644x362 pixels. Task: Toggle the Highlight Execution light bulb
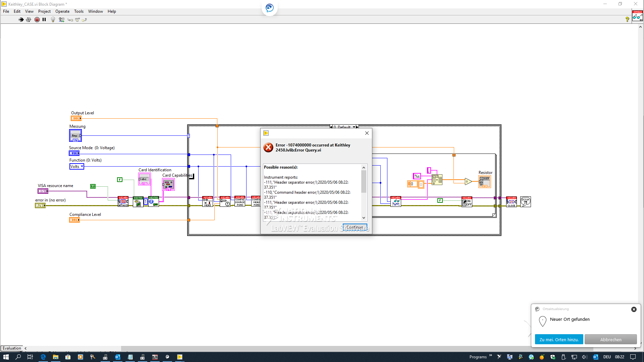[53, 20]
